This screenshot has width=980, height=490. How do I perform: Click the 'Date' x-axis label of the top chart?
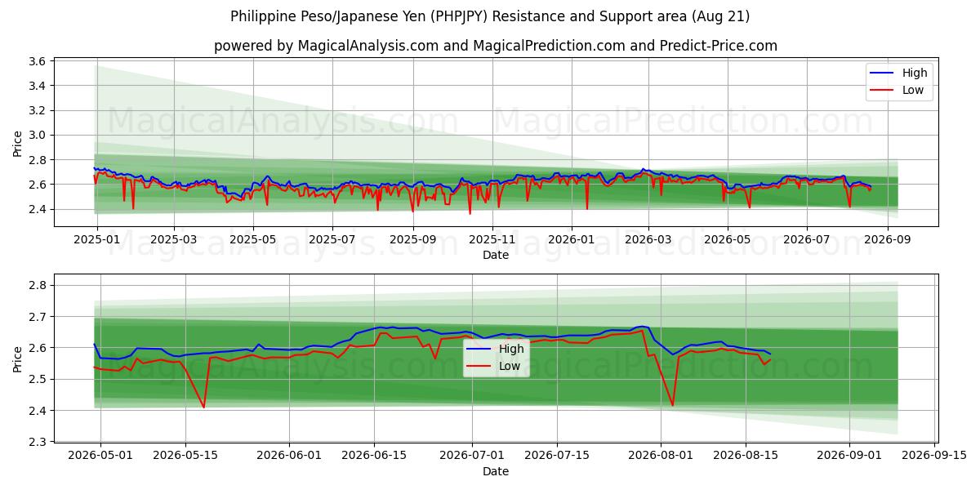tap(496, 255)
